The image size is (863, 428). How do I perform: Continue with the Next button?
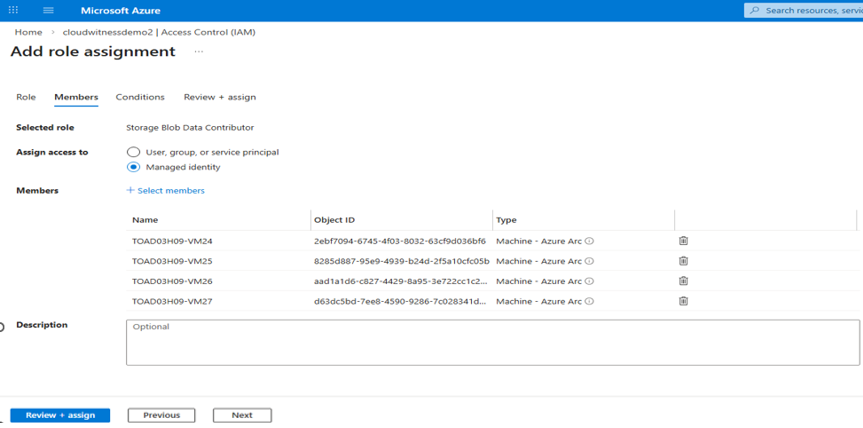click(242, 415)
